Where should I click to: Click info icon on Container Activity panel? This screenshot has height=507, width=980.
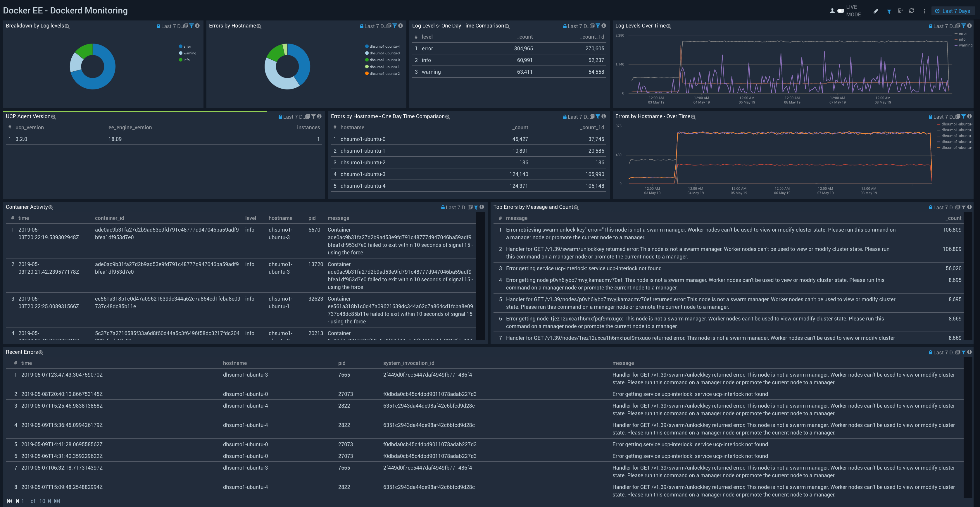coord(482,207)
